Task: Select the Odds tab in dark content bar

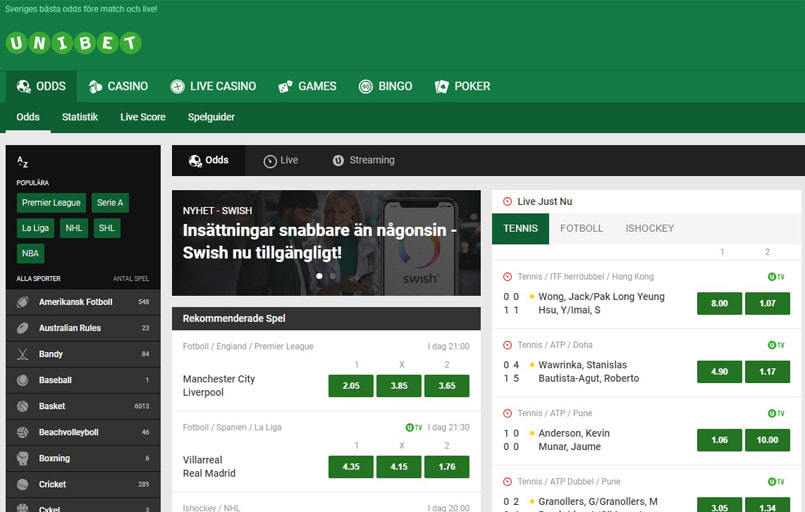Action: 208,160
